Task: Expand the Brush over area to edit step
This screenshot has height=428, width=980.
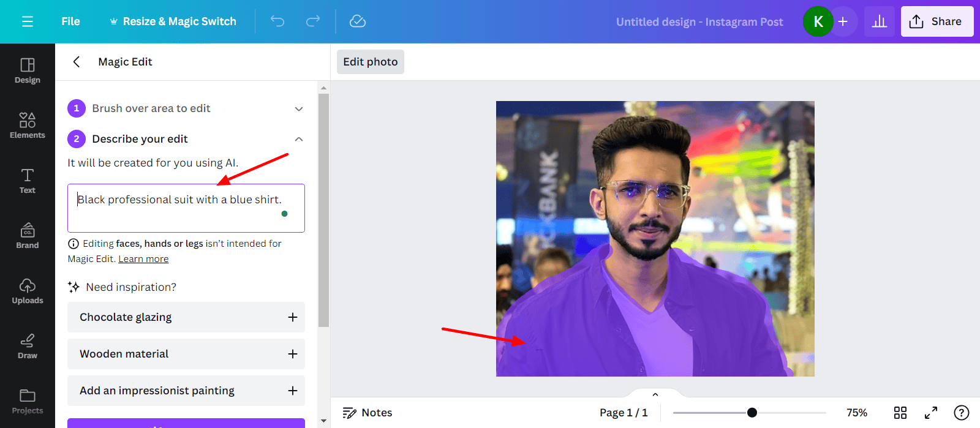Action: [299, 109]
